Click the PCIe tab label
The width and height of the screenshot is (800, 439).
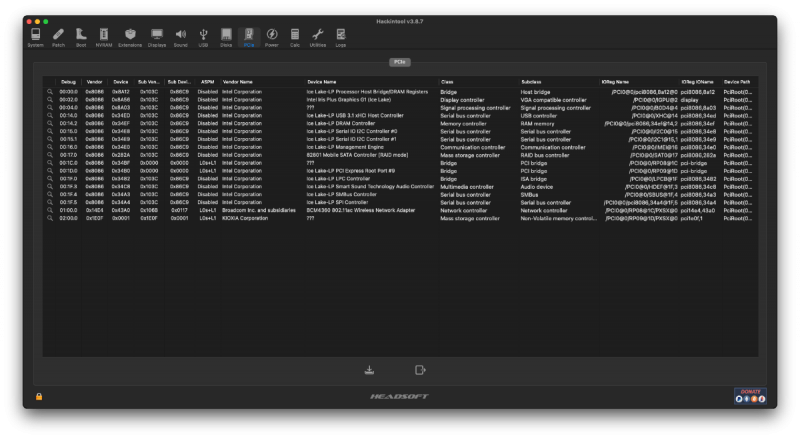coord(399,62)
